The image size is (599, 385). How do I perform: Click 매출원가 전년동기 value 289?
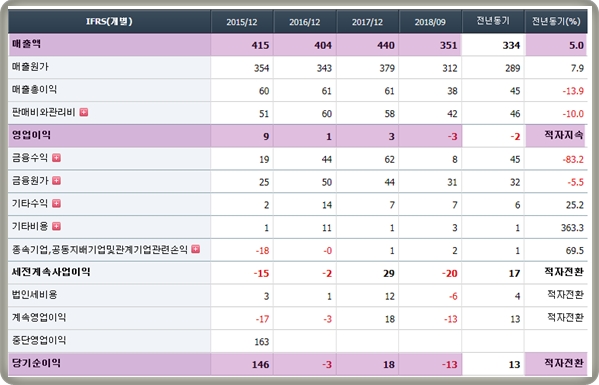[x=513, y=68]
